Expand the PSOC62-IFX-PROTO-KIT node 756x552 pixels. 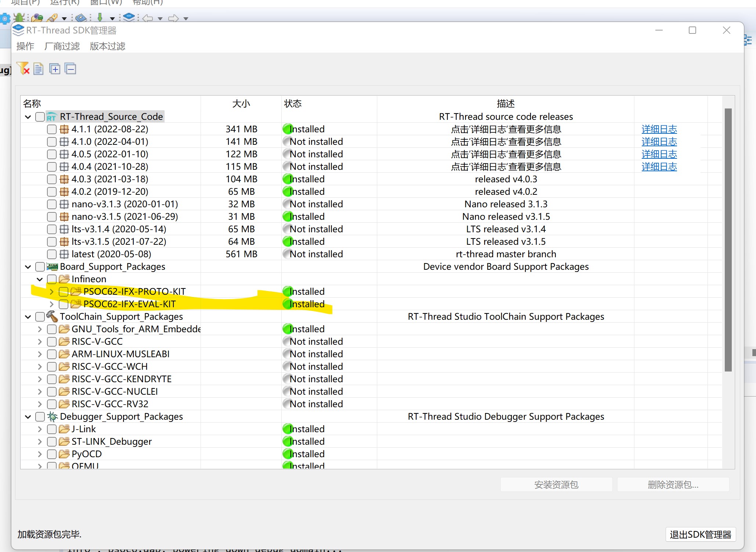[x=51, y=291]
